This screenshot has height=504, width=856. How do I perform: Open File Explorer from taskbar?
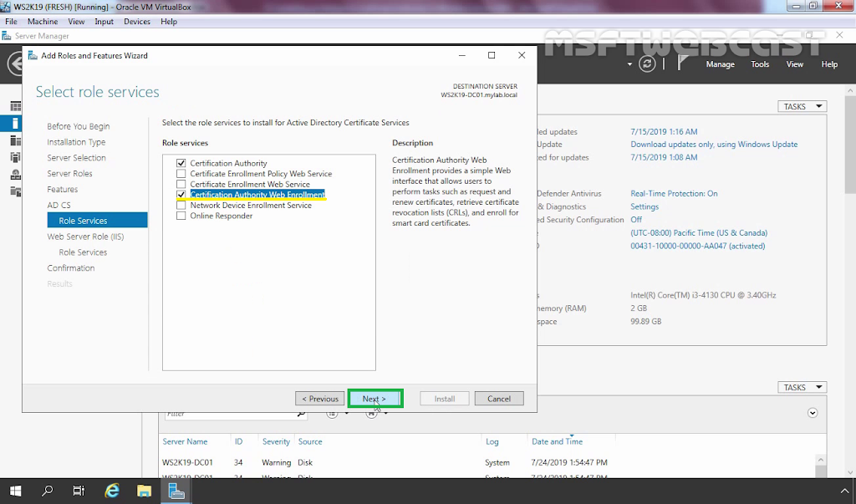pyautogui.click(x=144, y=491)
